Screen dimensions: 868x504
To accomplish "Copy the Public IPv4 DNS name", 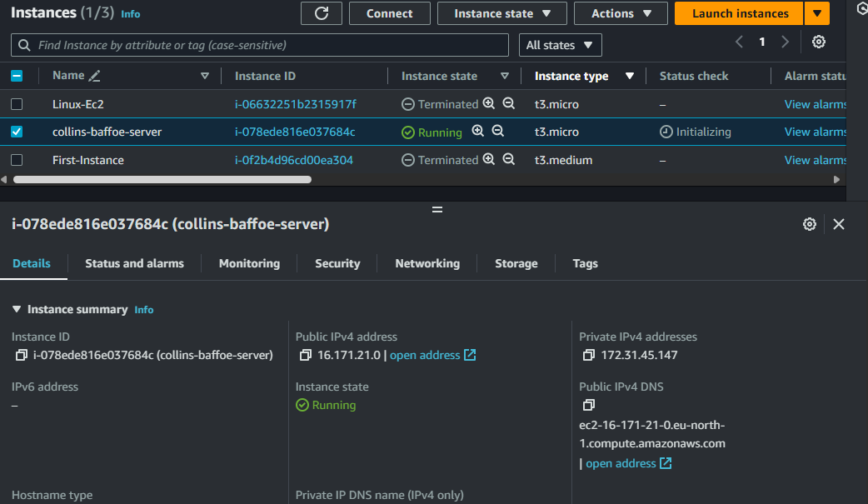I will (589, 405).
